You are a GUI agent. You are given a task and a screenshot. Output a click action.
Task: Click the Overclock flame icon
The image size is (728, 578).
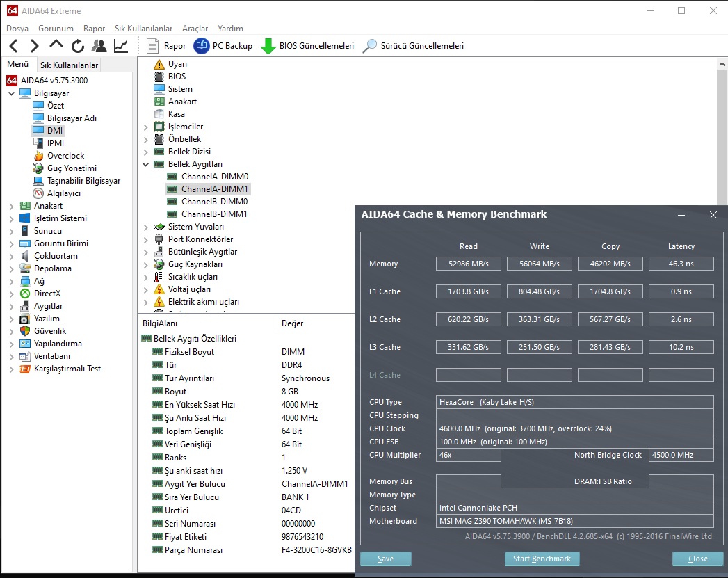pos(38,156)
